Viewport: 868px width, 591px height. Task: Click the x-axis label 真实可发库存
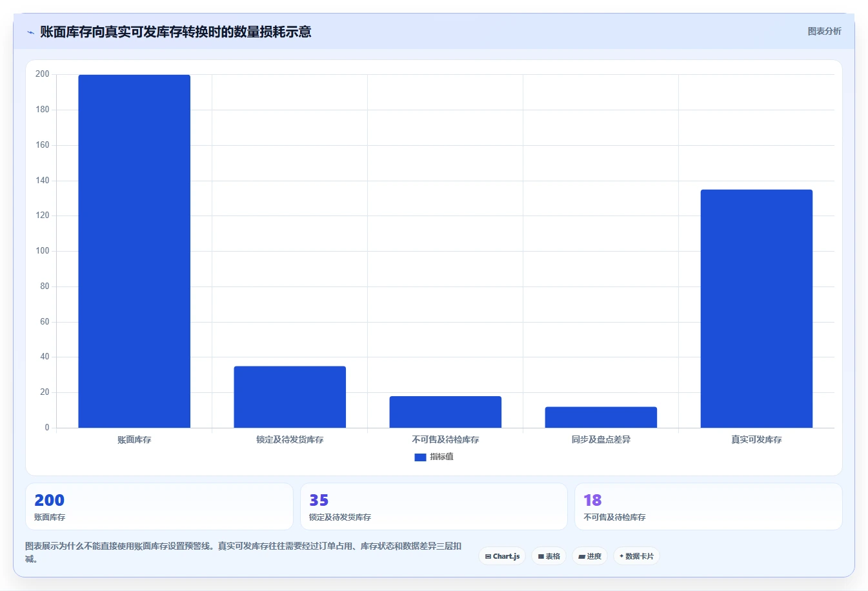[756, 439]
